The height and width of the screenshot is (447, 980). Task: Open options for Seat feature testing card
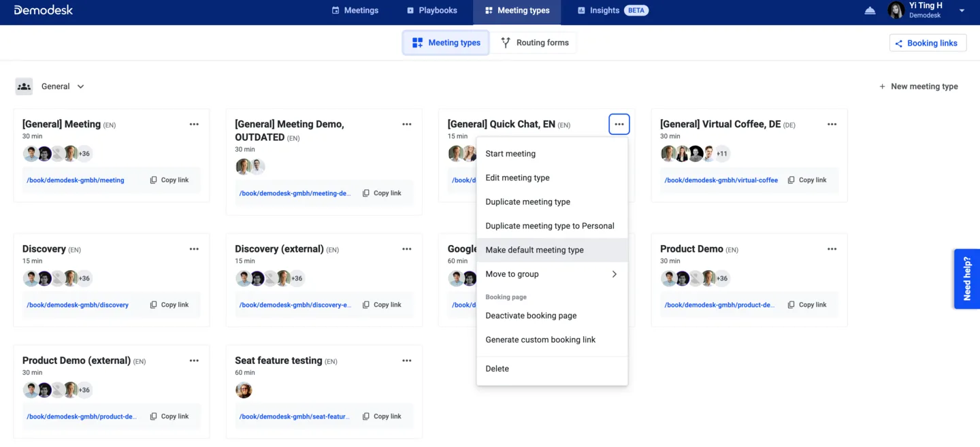click(x=407, y=361)
